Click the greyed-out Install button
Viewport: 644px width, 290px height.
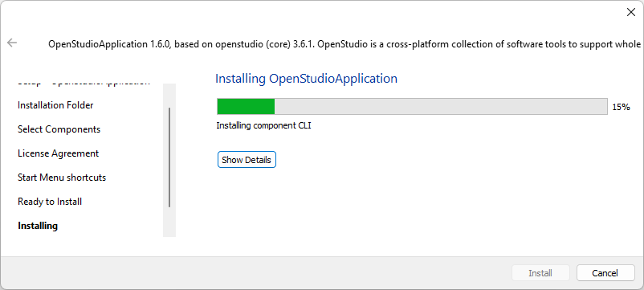540,273
